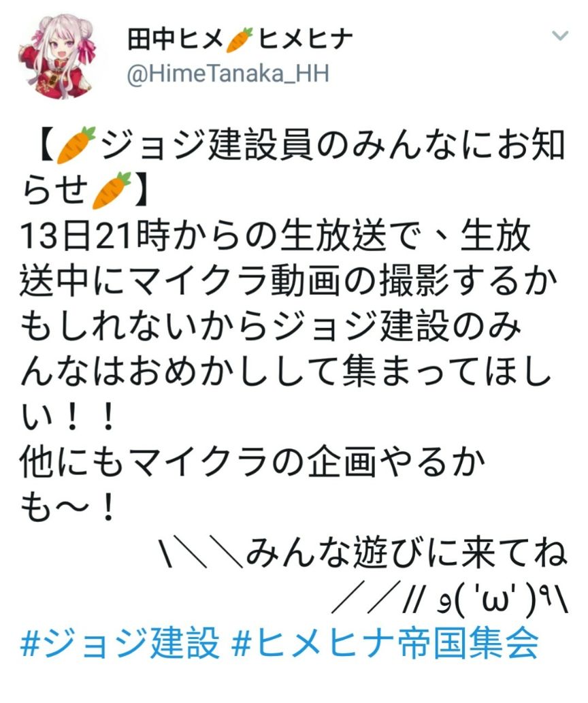Click the carrot emoji in the display name
The width and height of the screenshot is (588, 703).
(x=240, y=39)
